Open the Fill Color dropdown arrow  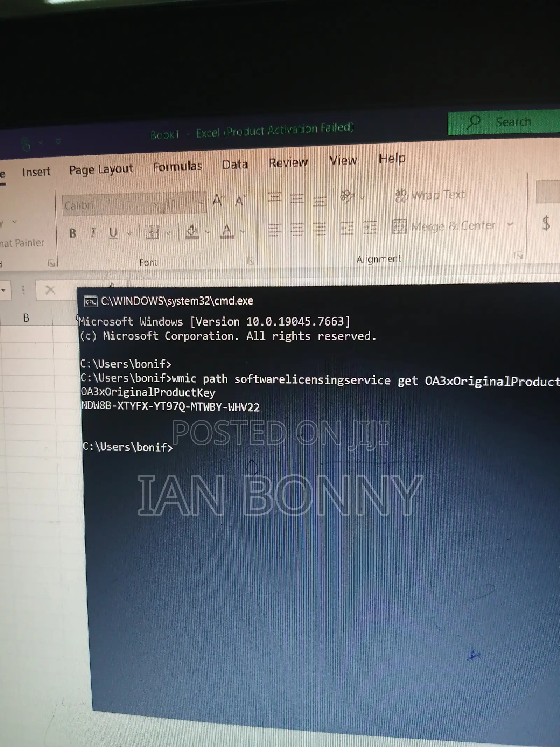(208, 231)
